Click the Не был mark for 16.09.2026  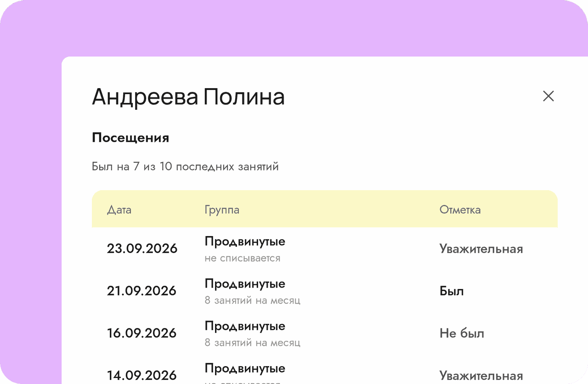[x=462, y=333]
